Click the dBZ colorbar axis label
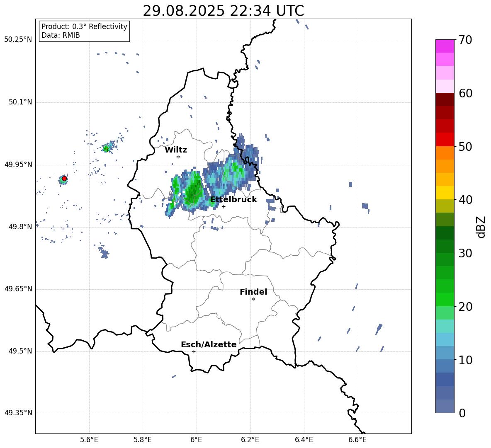 click(x=481, y=227)
